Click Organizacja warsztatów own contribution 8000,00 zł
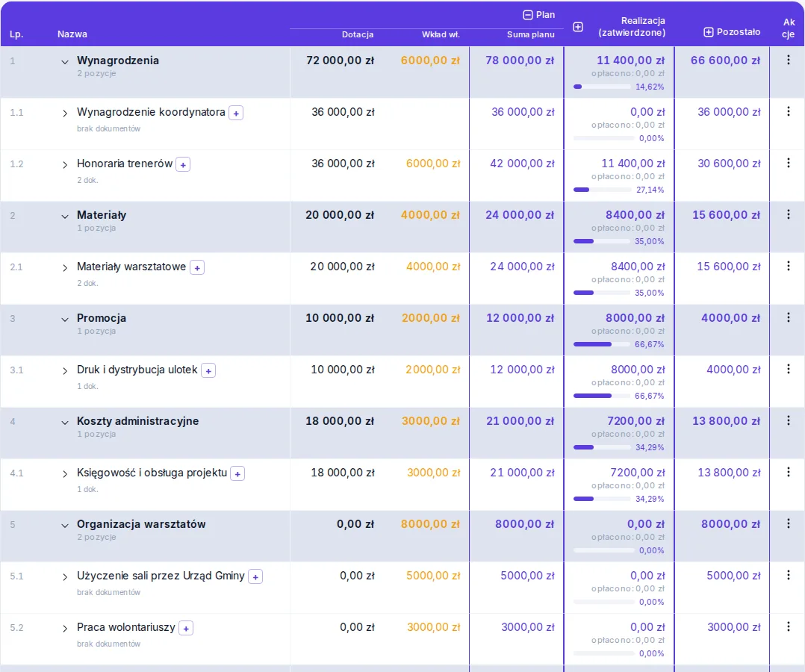The height and width of the screenshot is (672, 805). click(430, 524)
